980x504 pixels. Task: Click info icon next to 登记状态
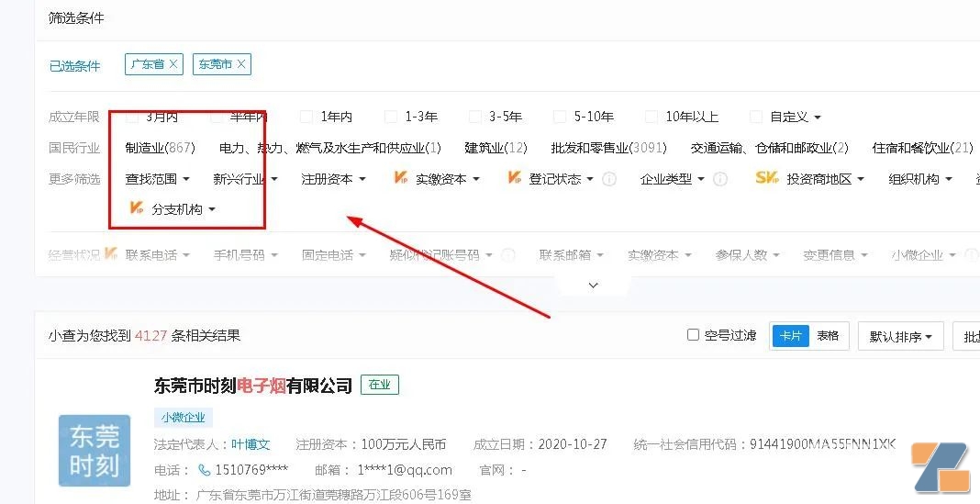[608, 179]
